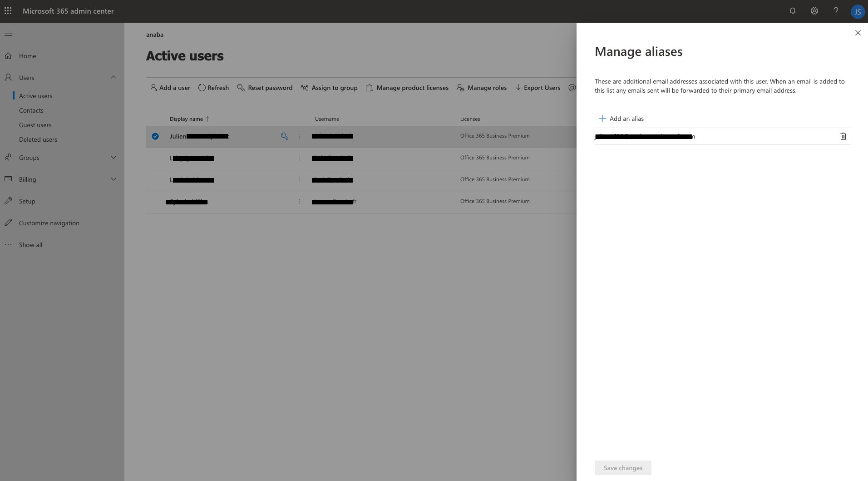Open the help question mark
Viewport: 868px width, 481px height.
(x=836, y=11)
